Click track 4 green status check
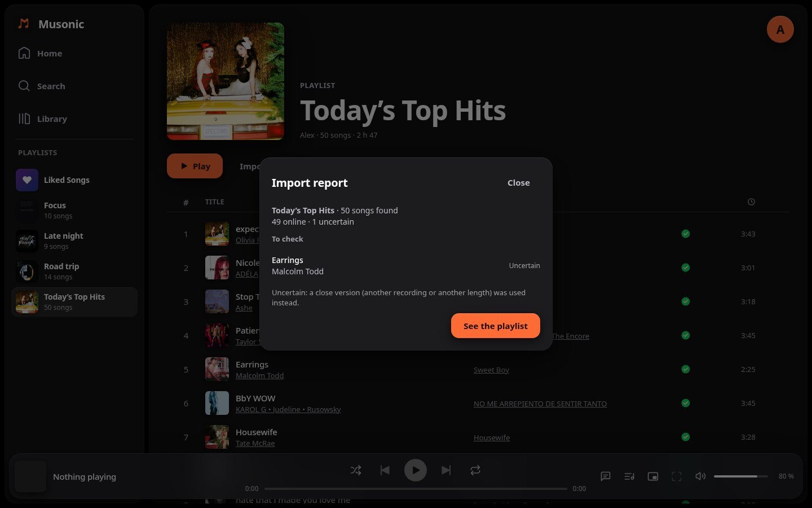 click(x=686, y=335)
